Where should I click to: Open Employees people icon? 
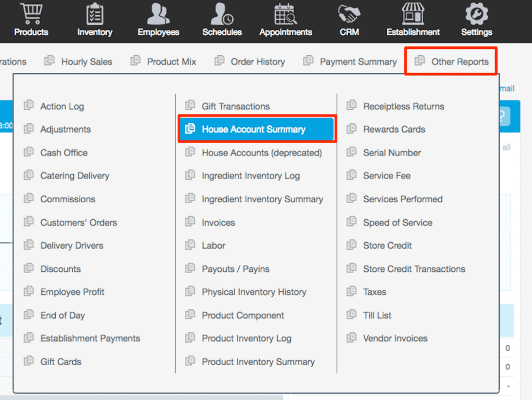point(158,14)
